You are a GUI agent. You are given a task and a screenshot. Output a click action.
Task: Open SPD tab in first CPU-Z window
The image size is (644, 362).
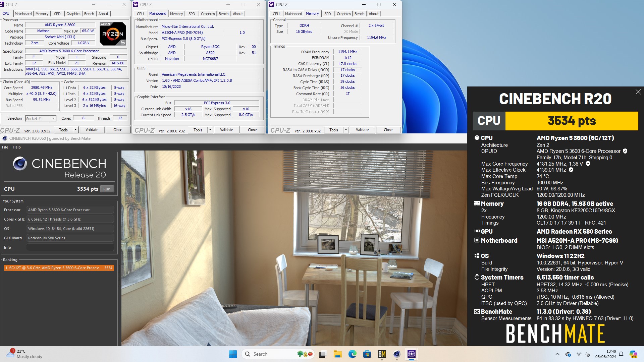(57, 14)
